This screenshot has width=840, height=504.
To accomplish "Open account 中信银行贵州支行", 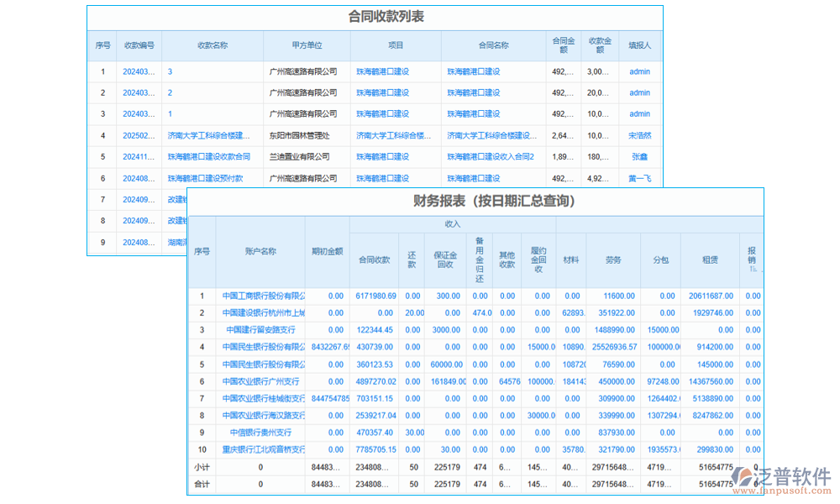I will (260, 433).
